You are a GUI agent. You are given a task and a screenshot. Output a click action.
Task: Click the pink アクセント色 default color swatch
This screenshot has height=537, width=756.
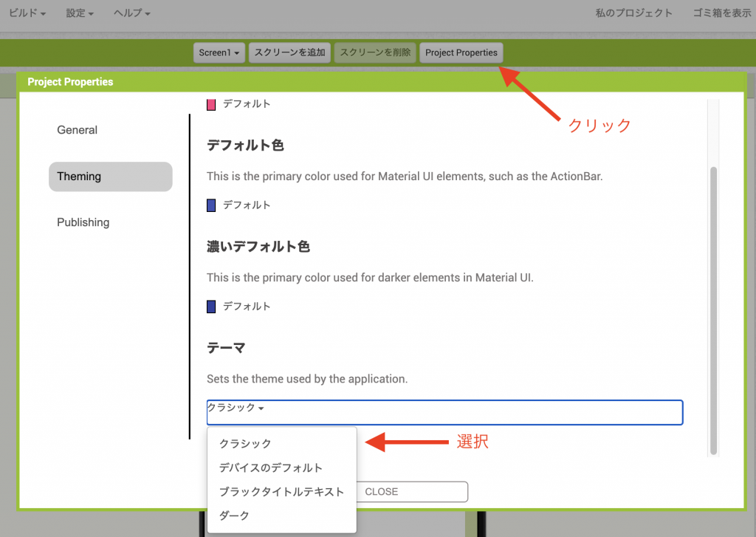(211, 104)
